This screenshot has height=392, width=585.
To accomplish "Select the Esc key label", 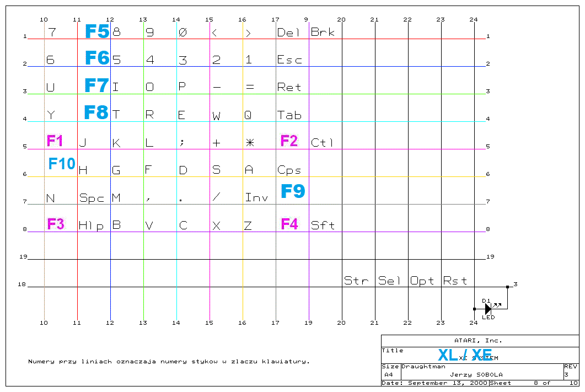I will pyautogui.click(x=289, y=59).
